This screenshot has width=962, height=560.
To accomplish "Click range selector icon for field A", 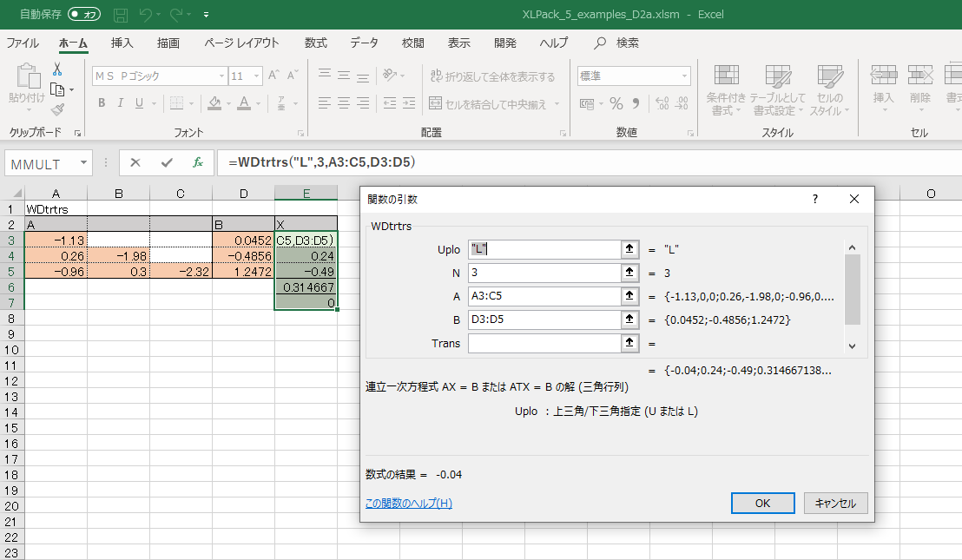I will pyautogui.click(x=627, y=296).
